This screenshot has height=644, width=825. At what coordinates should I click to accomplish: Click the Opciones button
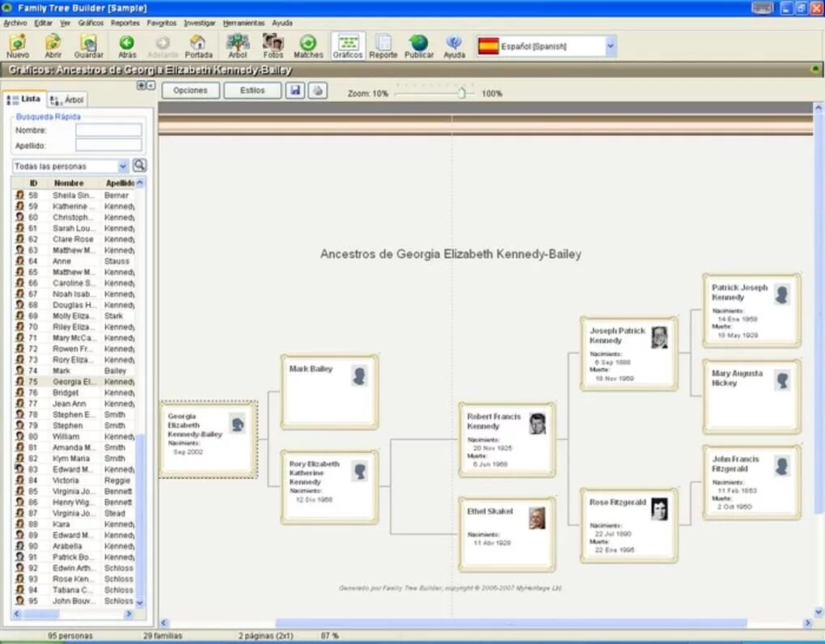tap(190, 91)
